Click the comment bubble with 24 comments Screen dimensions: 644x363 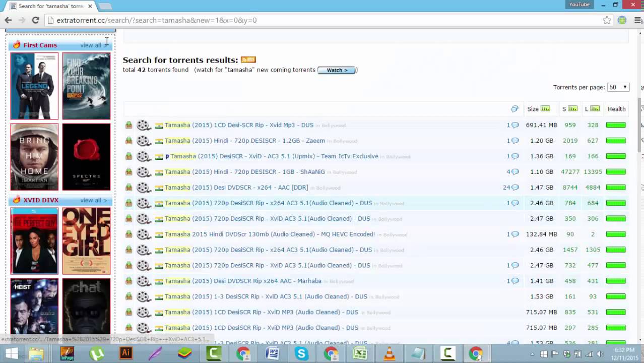tap(515, 188)
